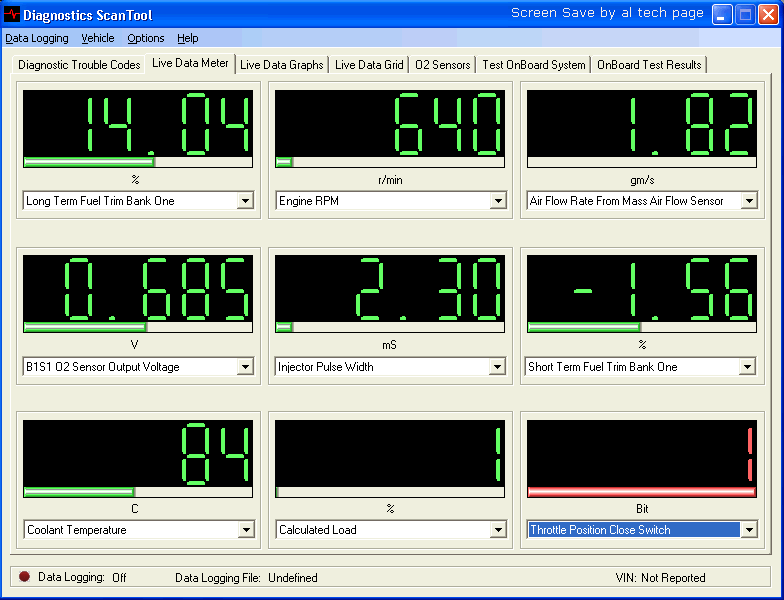Screen dimensions: 784x600
Task: Click the red Throttle Position bar gauge
Action: coord(641,492)
